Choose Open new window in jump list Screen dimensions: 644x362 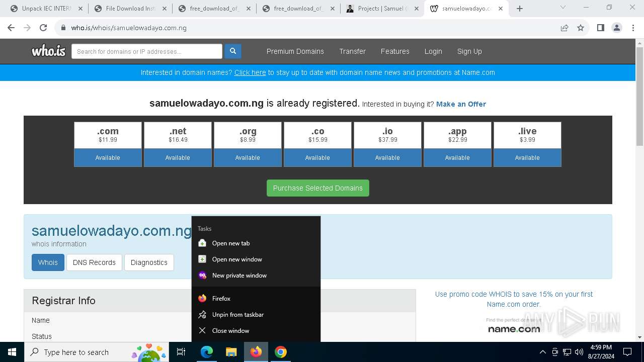pos(256,259)
